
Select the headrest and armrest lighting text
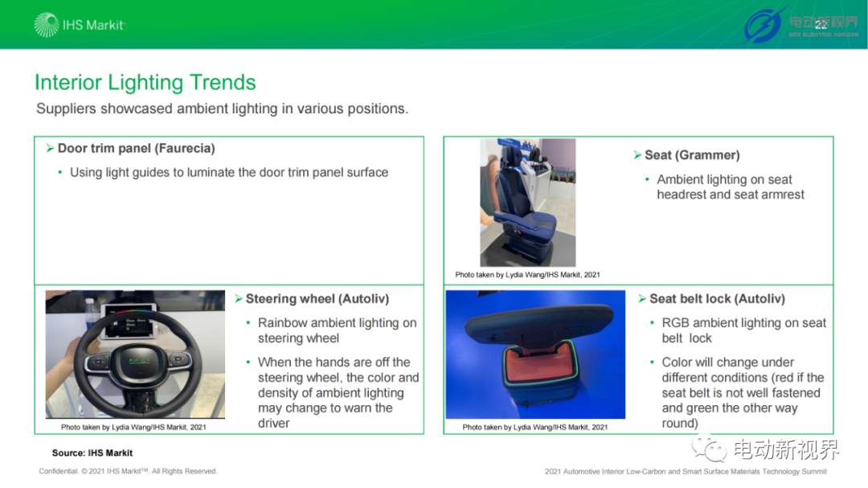point(730,187)
